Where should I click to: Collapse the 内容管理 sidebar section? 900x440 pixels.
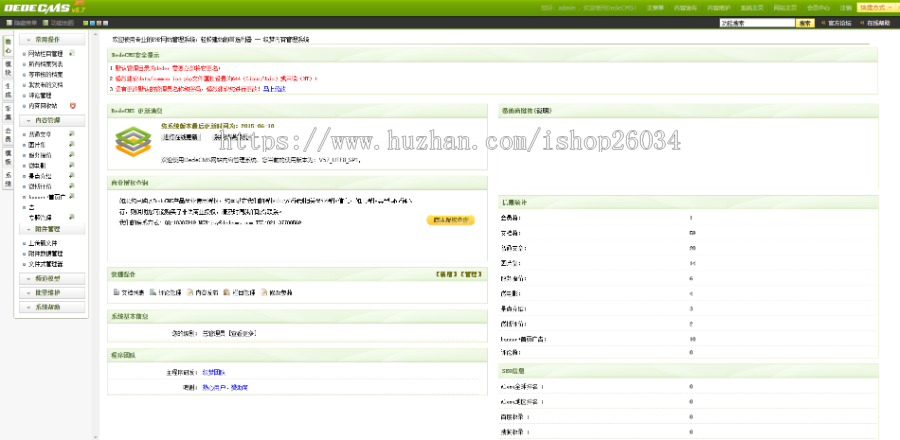pos(52,120)
